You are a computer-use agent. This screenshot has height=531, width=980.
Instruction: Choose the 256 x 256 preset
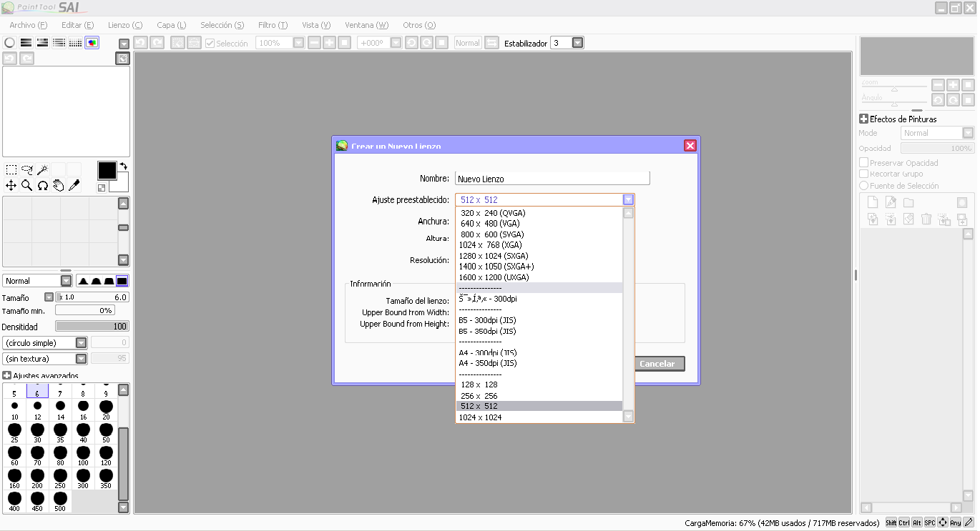[539, 395]
